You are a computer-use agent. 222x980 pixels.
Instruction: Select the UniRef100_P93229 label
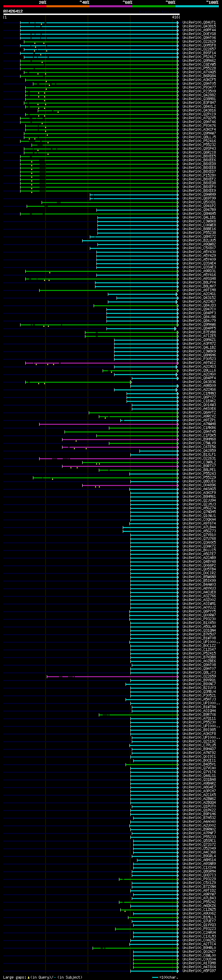[199, 880]
